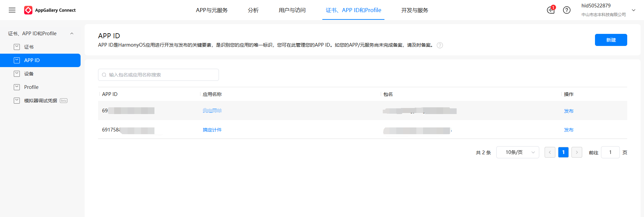Viewport: 644px width, 217px height.
Task: Open the notification icon with red badge
Action: pyautogui.click(x=551, y=10)
